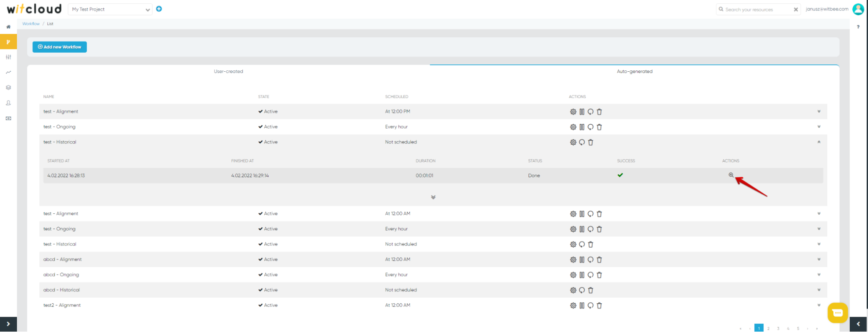
Task: Open the Home page from sidebar
Action: click(8, 27)
